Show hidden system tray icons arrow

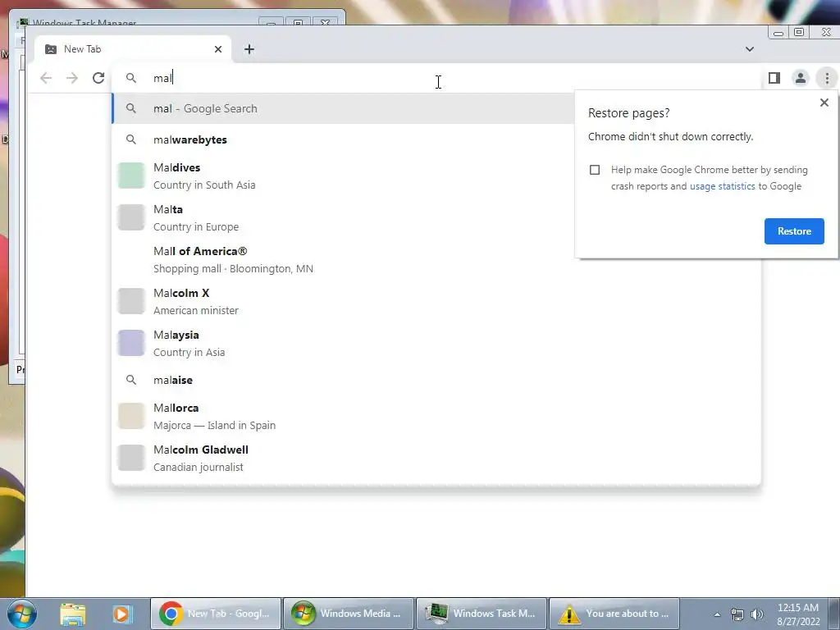[x=717, y=614]
